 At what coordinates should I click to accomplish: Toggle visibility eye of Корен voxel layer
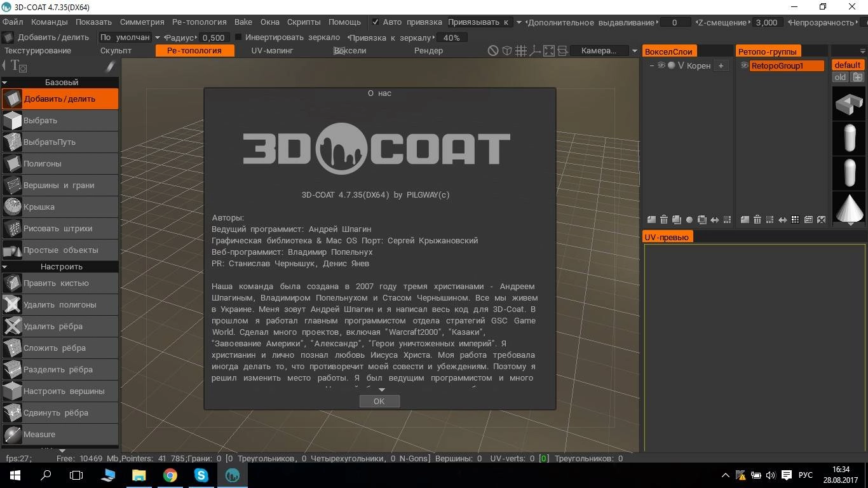pos(661,65)
